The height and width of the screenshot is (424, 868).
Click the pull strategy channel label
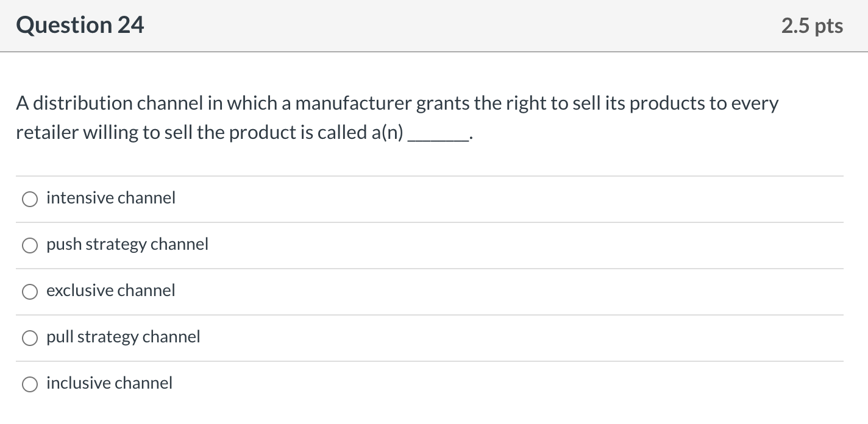[x=123, y=337]
